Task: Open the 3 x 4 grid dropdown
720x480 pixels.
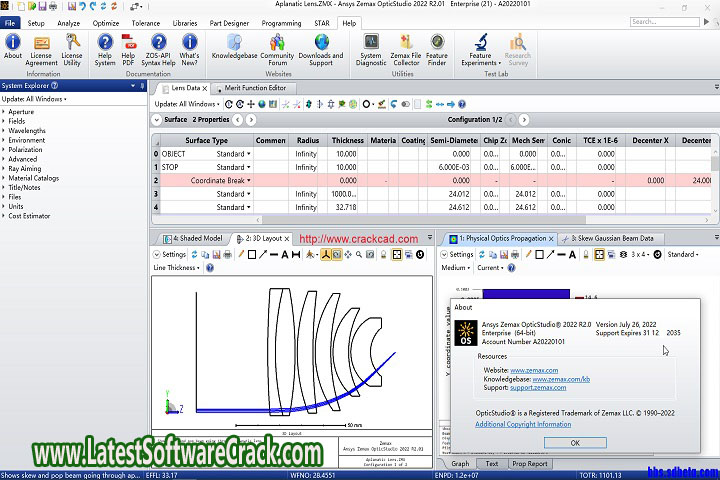Action: point(641,254)
